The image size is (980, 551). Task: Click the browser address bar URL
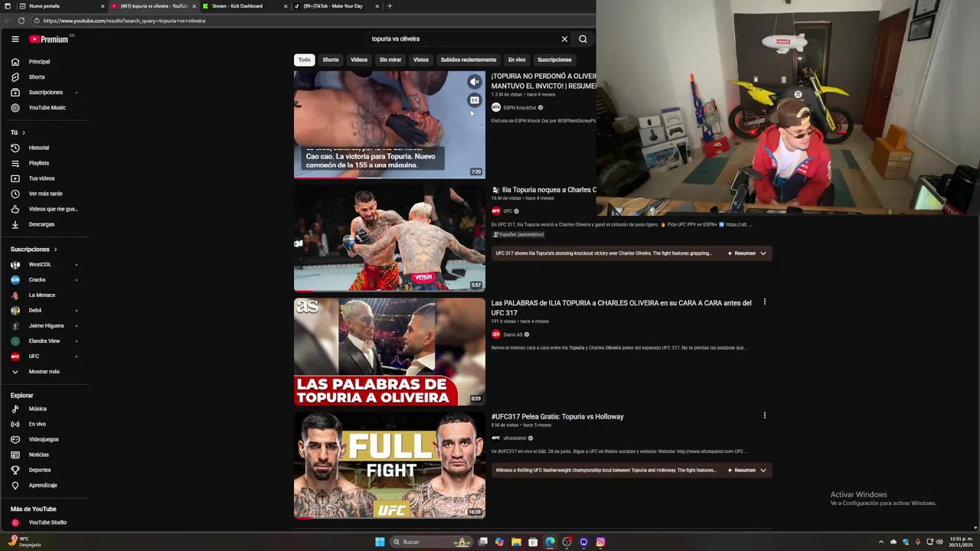tap(125, 21)
